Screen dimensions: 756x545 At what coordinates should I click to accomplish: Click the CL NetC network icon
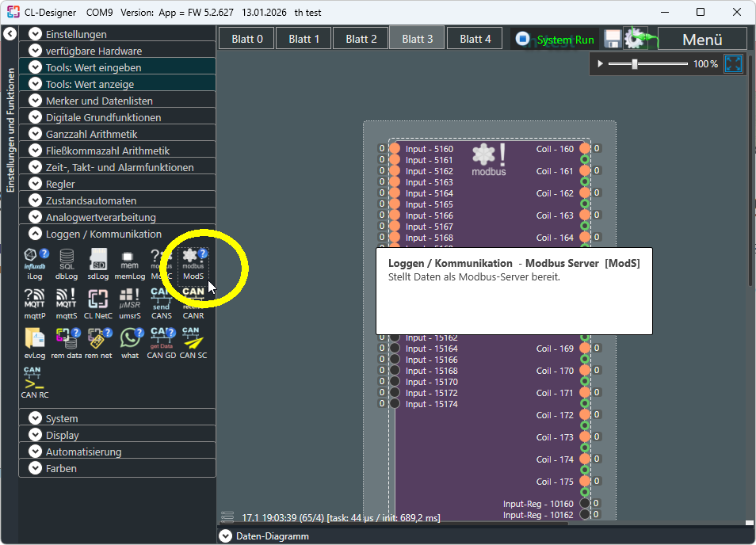click(98, 299)
